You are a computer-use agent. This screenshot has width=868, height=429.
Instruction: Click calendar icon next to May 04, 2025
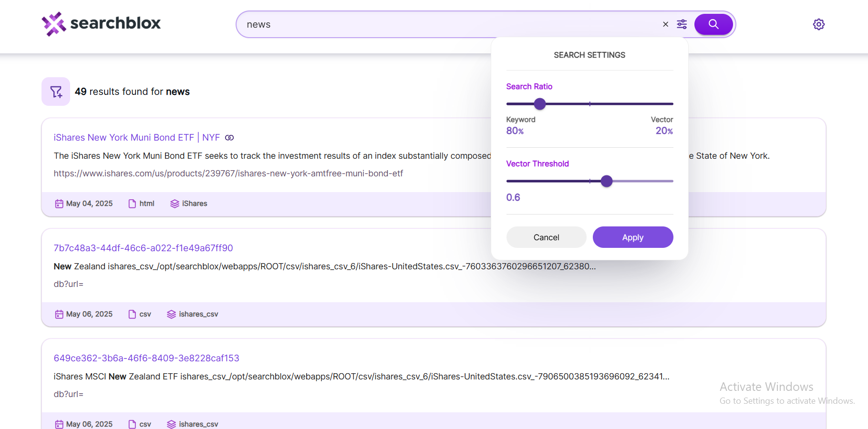59,204
